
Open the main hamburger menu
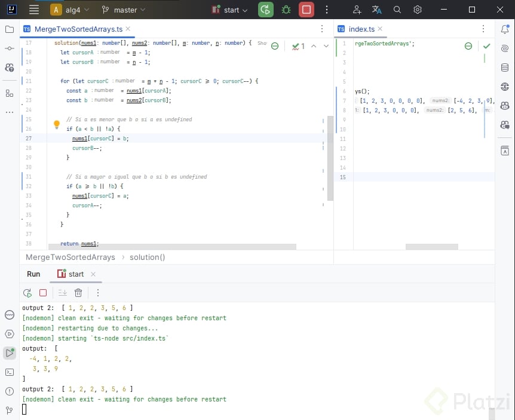[34, 10]
